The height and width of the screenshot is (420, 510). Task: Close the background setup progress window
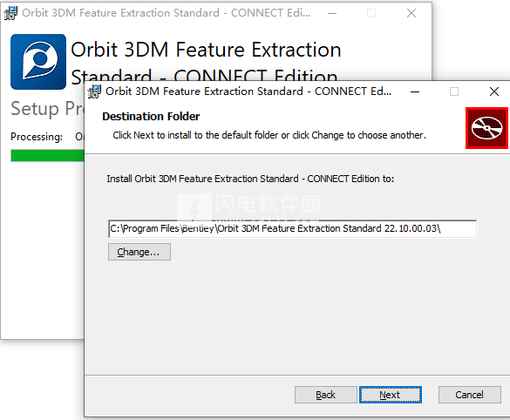click(411, 13)
